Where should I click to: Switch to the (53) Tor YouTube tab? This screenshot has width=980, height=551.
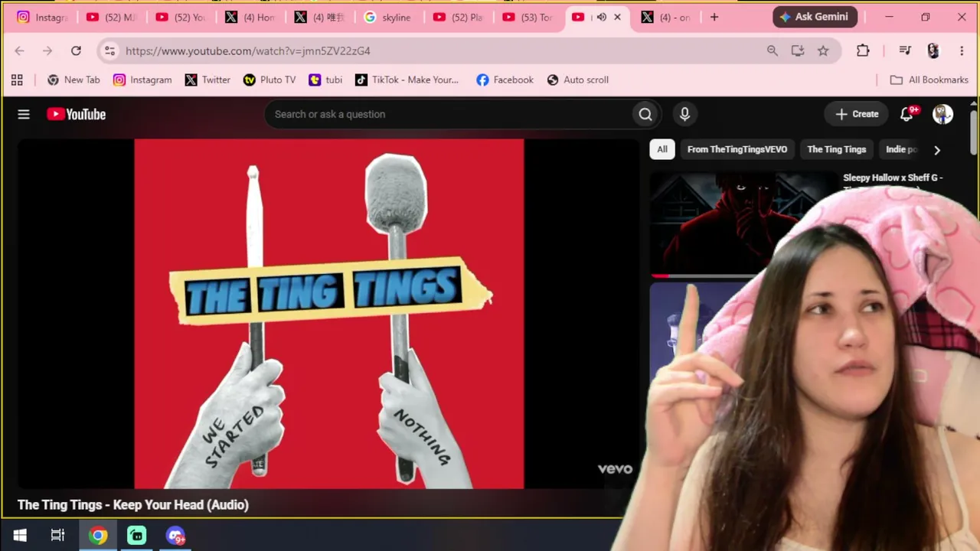pos(527,17)
